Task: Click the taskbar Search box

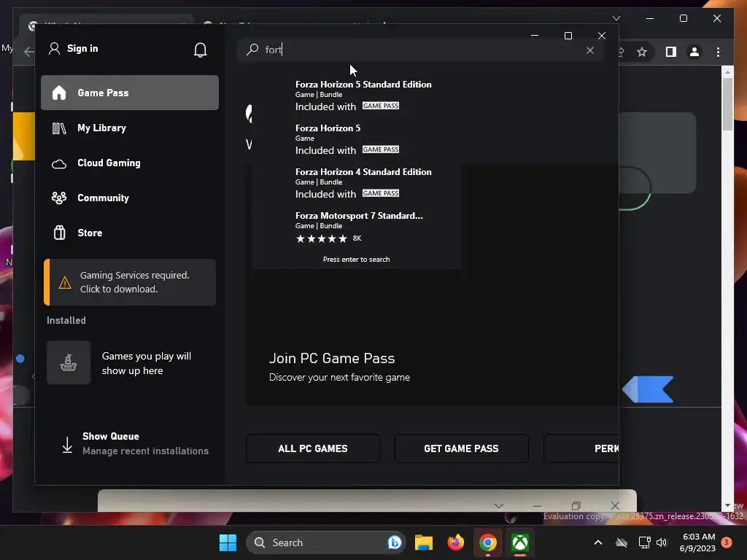Action: (326, 542)
